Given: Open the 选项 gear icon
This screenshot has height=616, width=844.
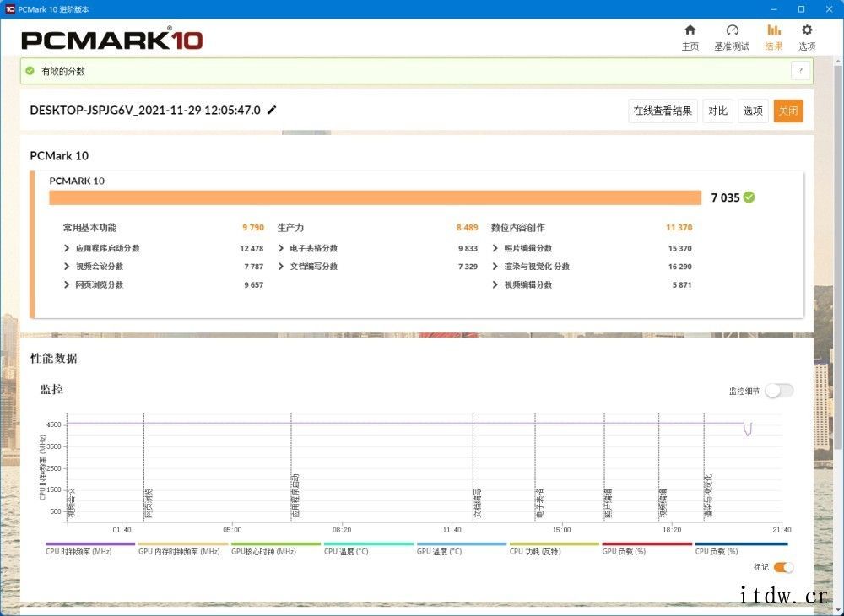Looking at the screenshot, I should tap(806, 30).
